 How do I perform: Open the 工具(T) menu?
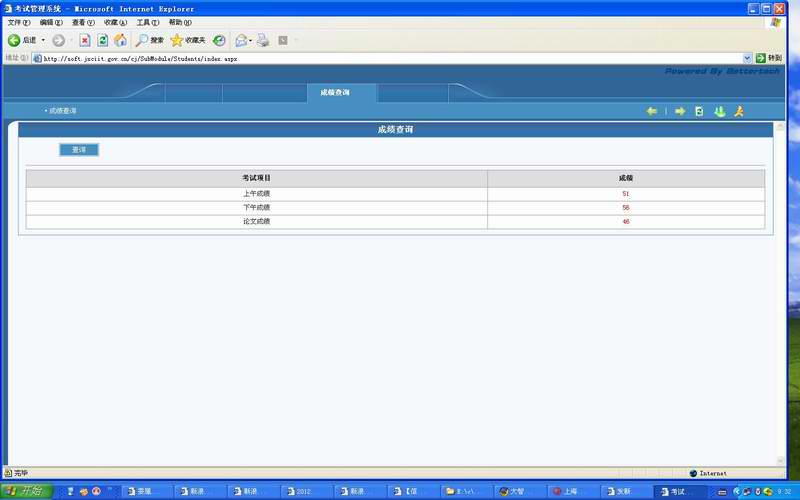pos(147,22)
